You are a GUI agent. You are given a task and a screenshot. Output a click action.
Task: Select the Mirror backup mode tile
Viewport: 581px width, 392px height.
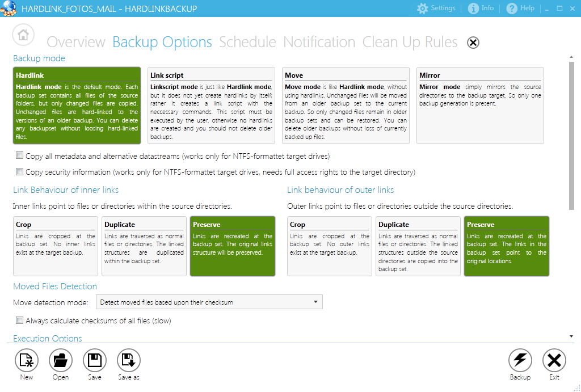point(480,106)
